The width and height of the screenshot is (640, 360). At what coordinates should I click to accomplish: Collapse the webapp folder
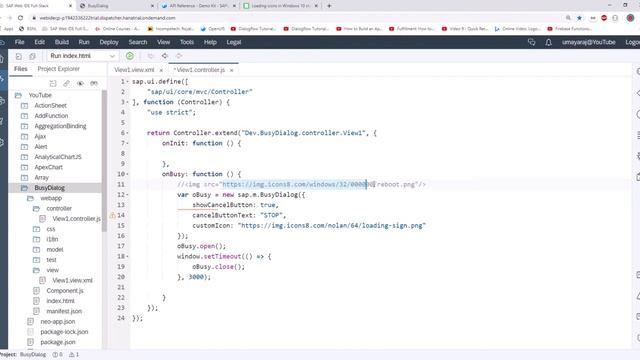coord(30,198)
